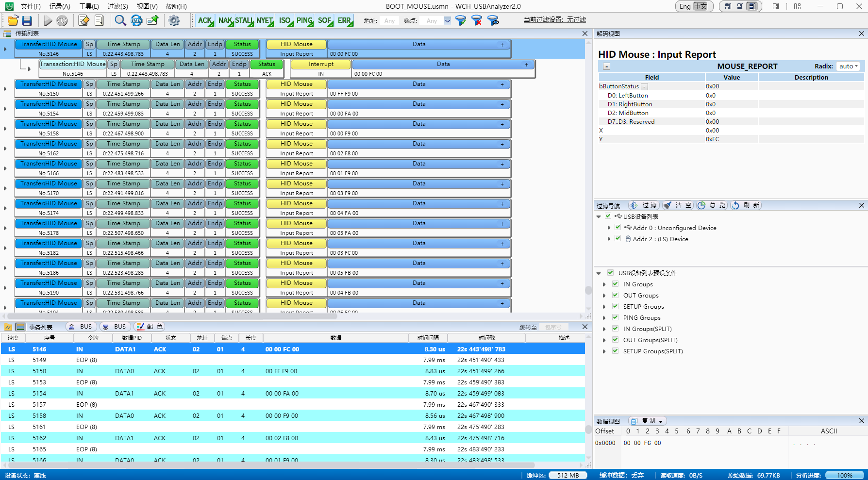Open the Radix auto dropdown
The width and height of the screenshot is (868, 480).
click(x=849, y=66)
